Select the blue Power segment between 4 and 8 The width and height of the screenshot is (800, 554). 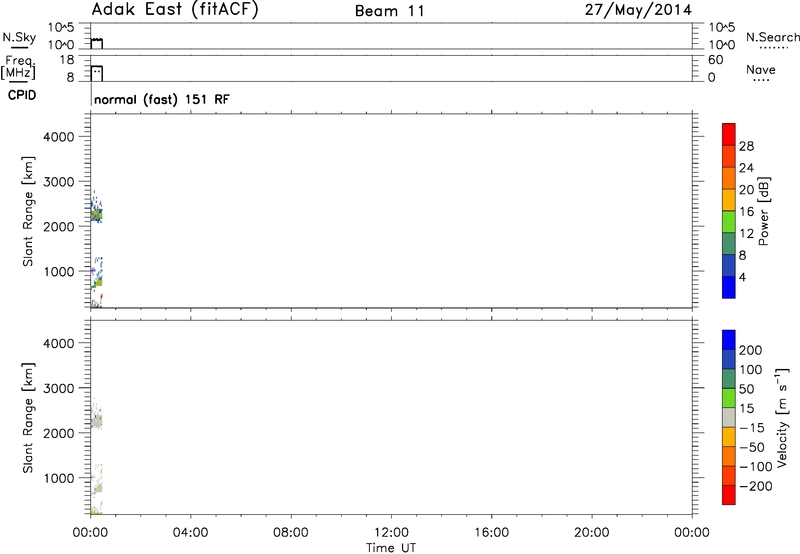tap(729, 266)
